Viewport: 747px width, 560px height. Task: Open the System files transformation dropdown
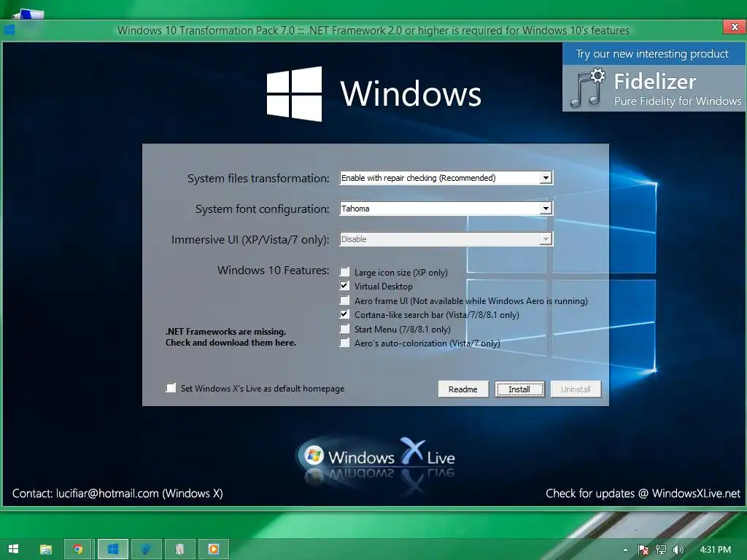446,178
